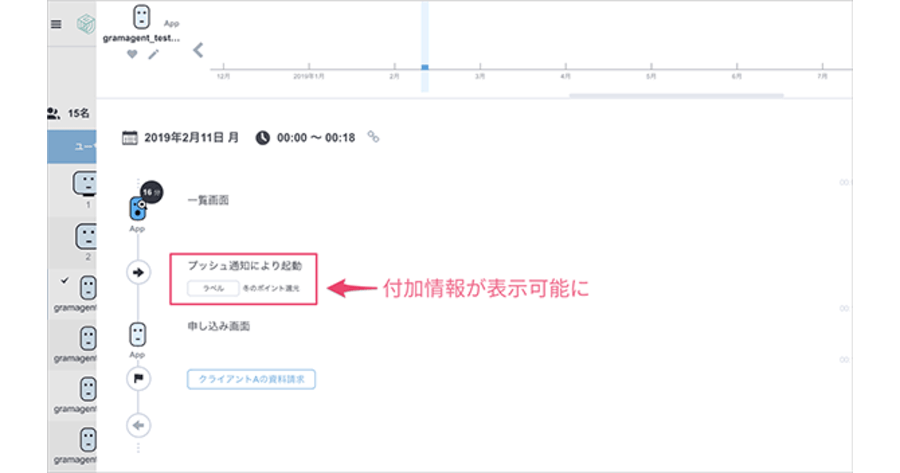Screen dimensions: 900x473
Task: Click the 5月 label on the timeline
Action: click(651, 76)
